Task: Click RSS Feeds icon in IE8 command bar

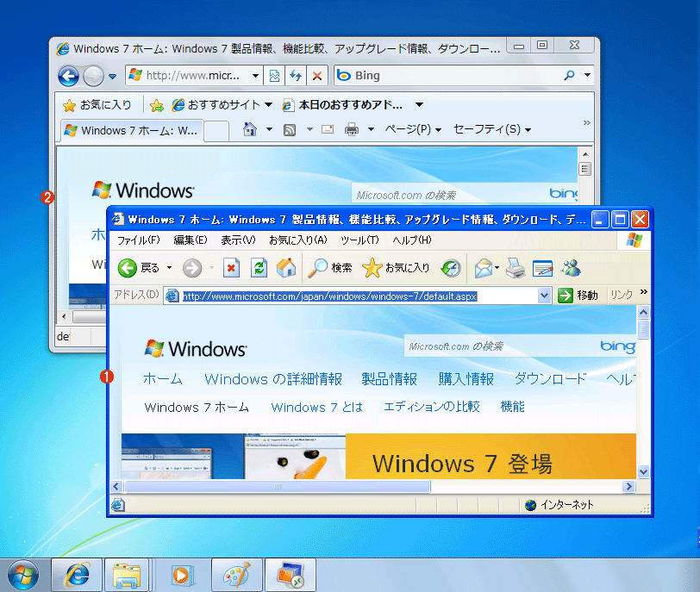Action: pyautogui.click(x=290, y=130)
